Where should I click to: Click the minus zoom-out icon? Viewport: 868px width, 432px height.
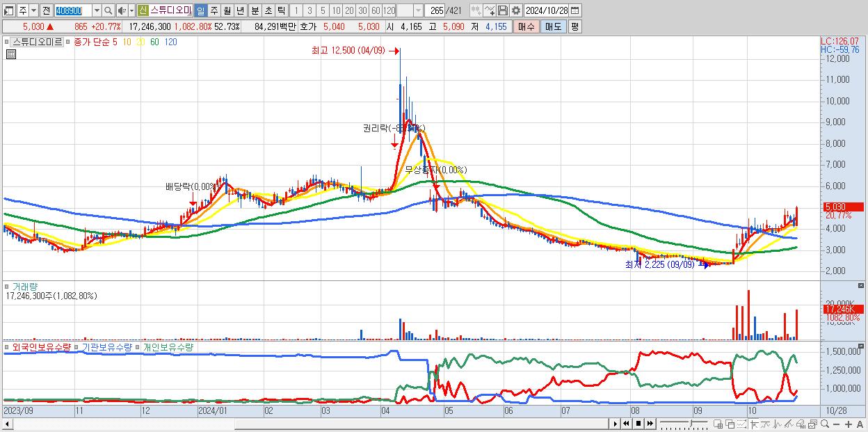pos(837,424)
